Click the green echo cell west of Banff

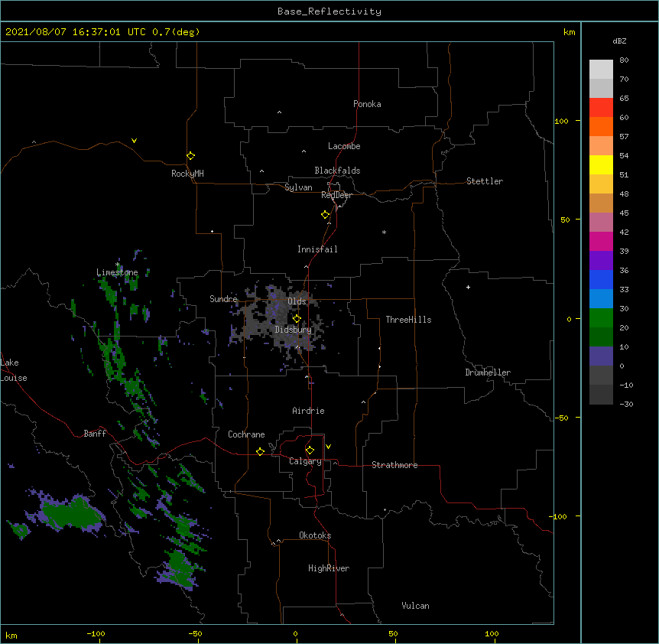click(x=70, y=514)
